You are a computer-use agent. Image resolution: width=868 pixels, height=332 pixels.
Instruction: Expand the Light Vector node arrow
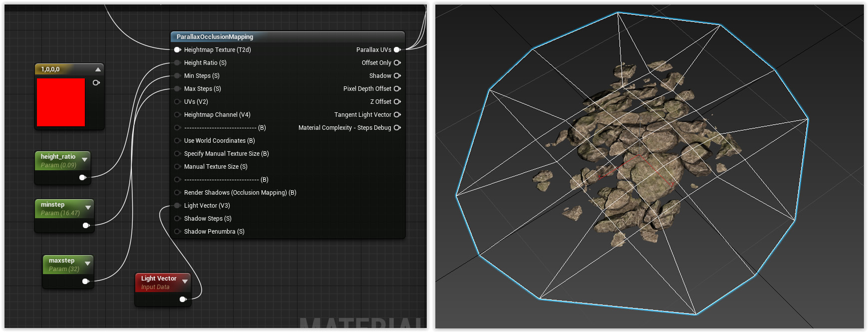click(185, 282)
